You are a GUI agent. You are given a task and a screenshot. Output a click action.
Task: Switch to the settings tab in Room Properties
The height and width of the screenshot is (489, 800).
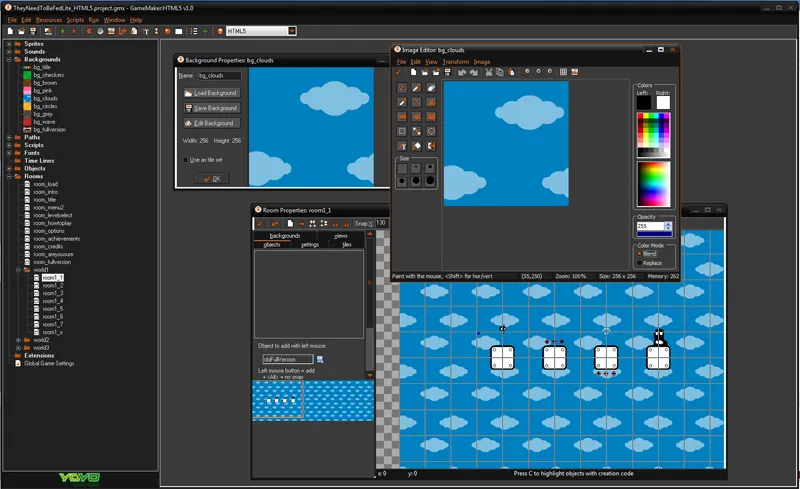point(310,244)
